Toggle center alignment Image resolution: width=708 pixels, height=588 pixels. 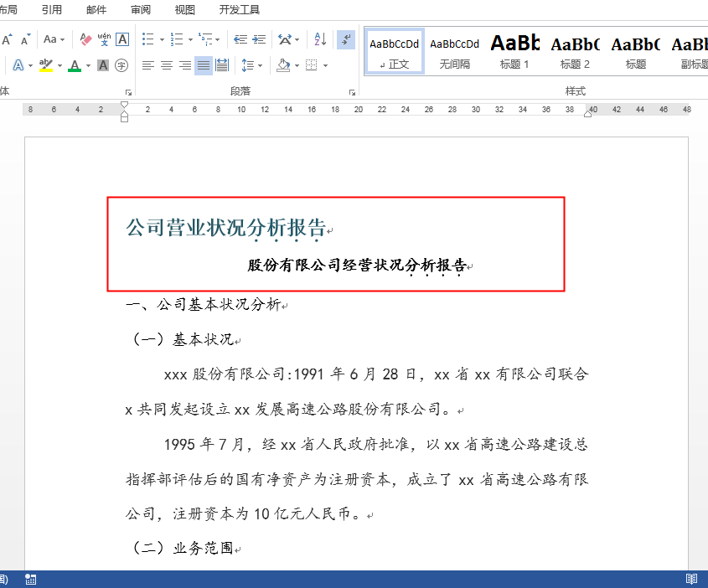click(x=167, y=65)
